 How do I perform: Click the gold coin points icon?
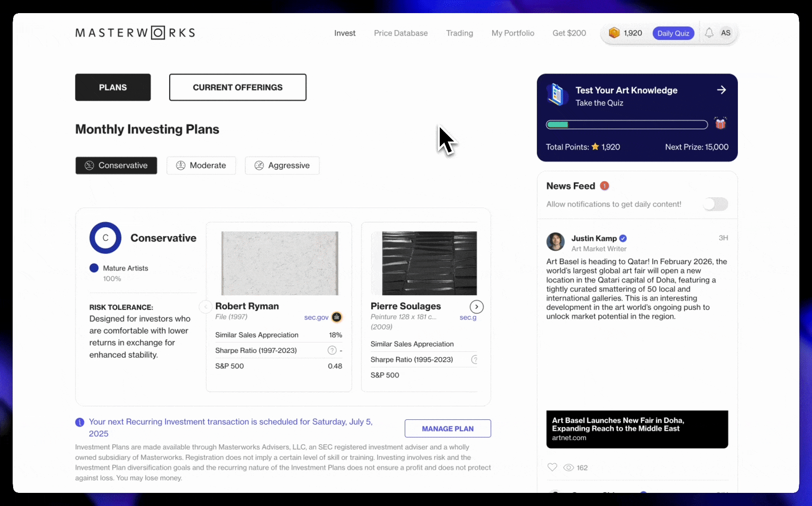pos(614,33)
